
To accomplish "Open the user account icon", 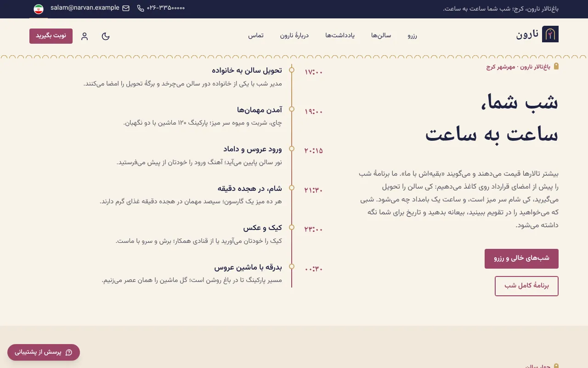I will (x=85, y=36).
